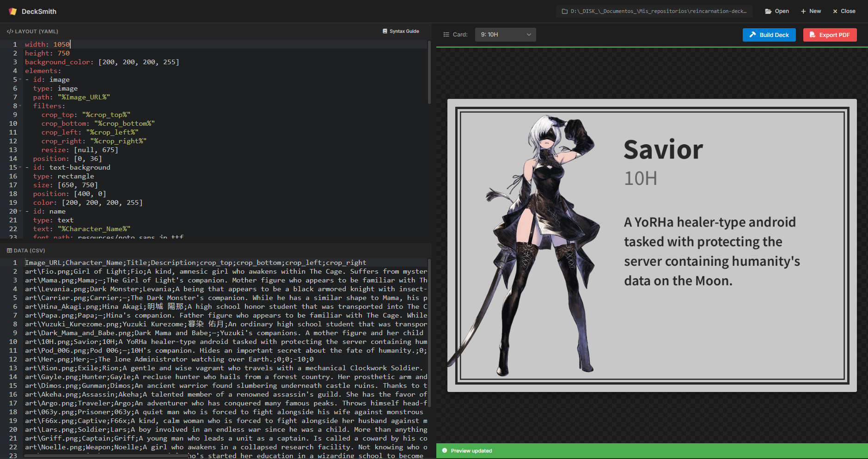Collapse the filters block at line 8
Screen dimensions: 868x459
coord(20,105)
